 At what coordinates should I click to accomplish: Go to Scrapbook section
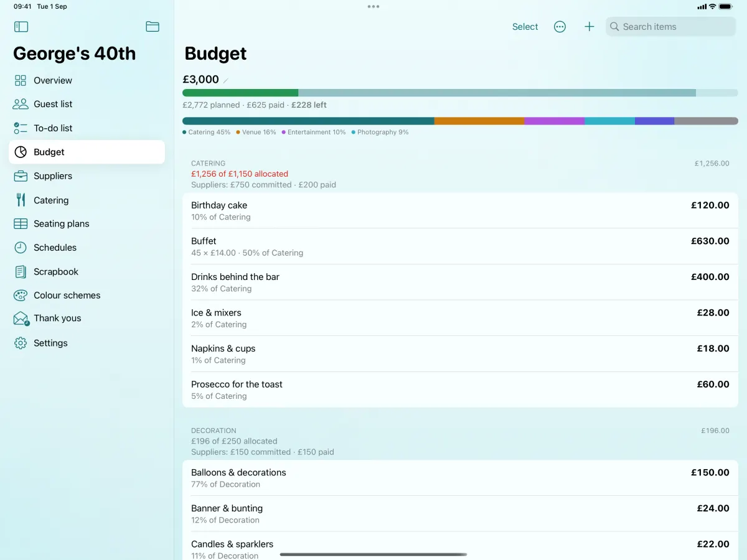pos(87,272)
